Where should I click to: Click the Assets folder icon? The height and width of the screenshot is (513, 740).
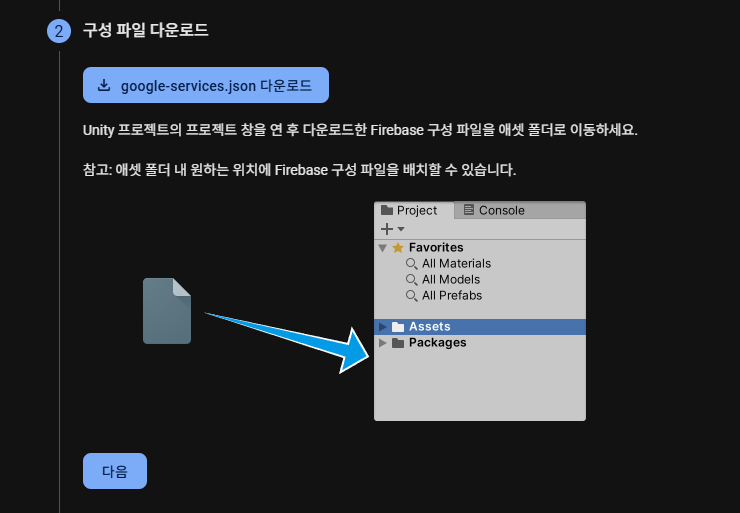pyautogui.click(x=398, y=327)
